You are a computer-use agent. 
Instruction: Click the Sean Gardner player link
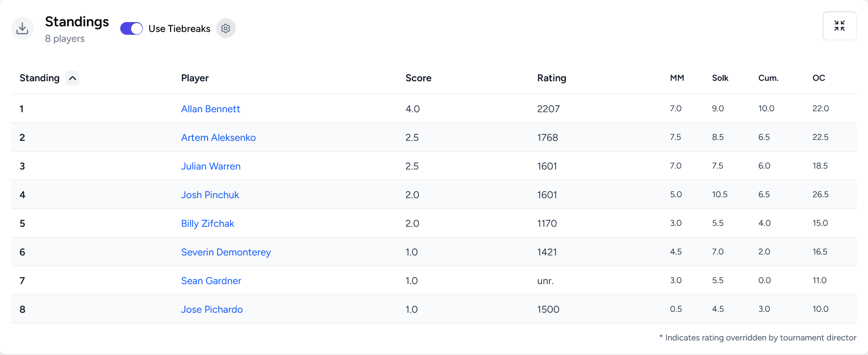[211, 281]
